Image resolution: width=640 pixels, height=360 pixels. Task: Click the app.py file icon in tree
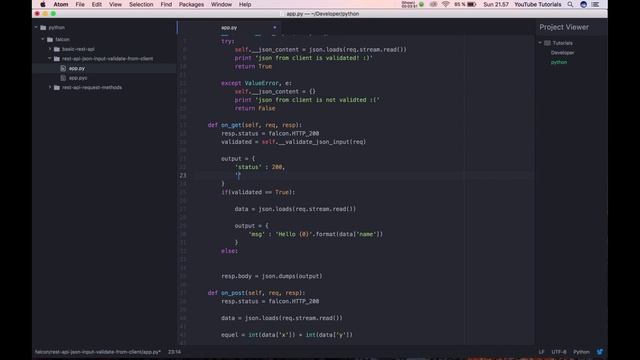click(x=63, y=68)
